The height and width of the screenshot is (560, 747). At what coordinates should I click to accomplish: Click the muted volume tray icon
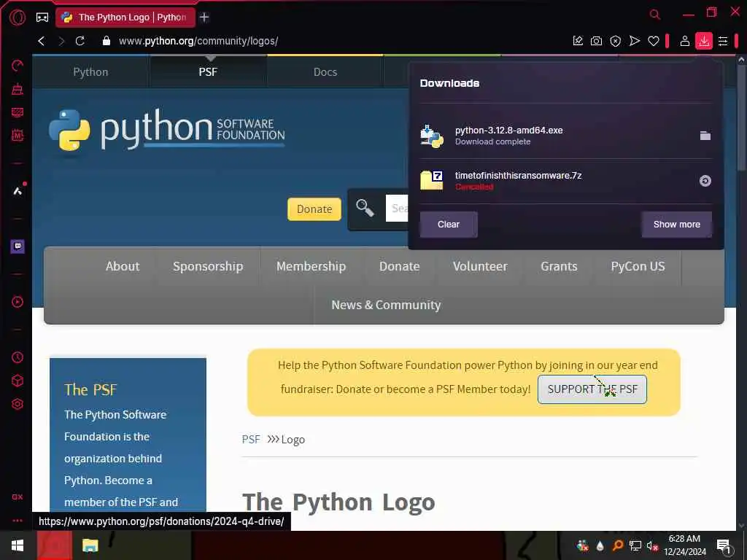[652, 545]
